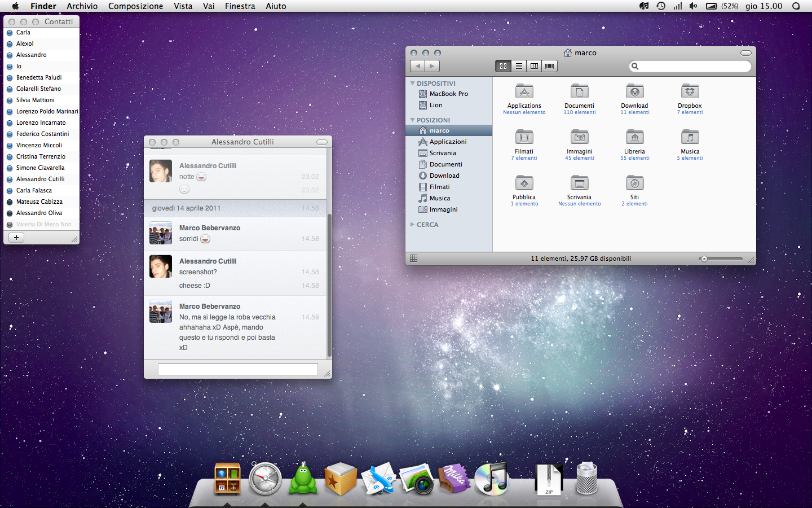The width and height of the screenshot is (812, 508).
Task: Click the Finder search field
Action: point(690,66)
